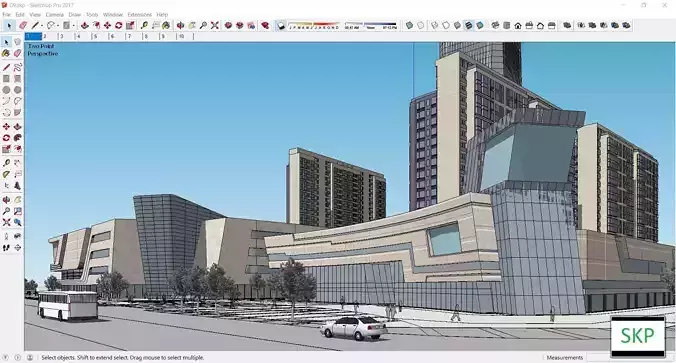
Task: Enable Wireframe face style
Action: click(x=435, y=25)
